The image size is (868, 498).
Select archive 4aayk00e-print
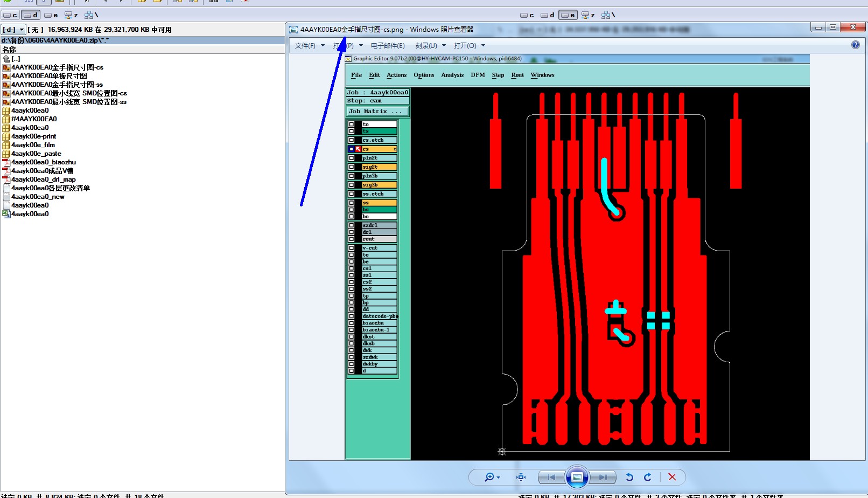(x=33, y=136)
